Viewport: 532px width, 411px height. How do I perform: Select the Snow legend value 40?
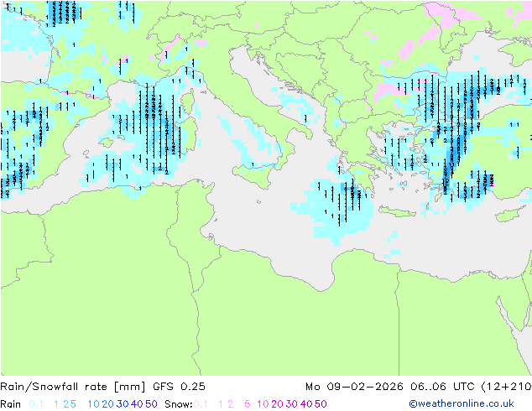(x=306, y=404)
